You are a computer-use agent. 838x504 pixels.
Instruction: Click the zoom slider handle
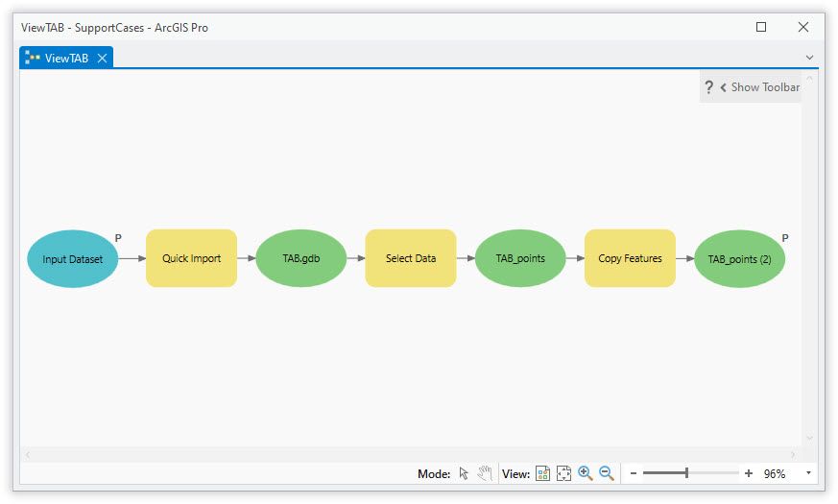coord(686,473)
